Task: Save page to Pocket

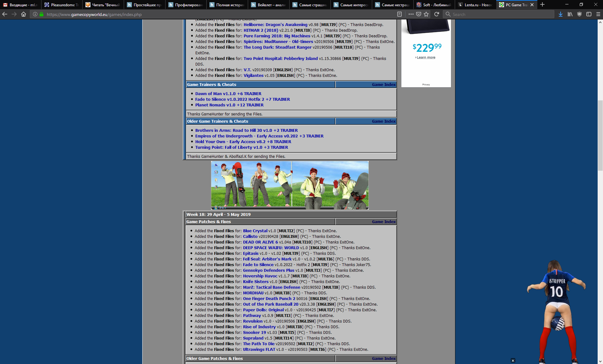Action: tap(419, 14)
